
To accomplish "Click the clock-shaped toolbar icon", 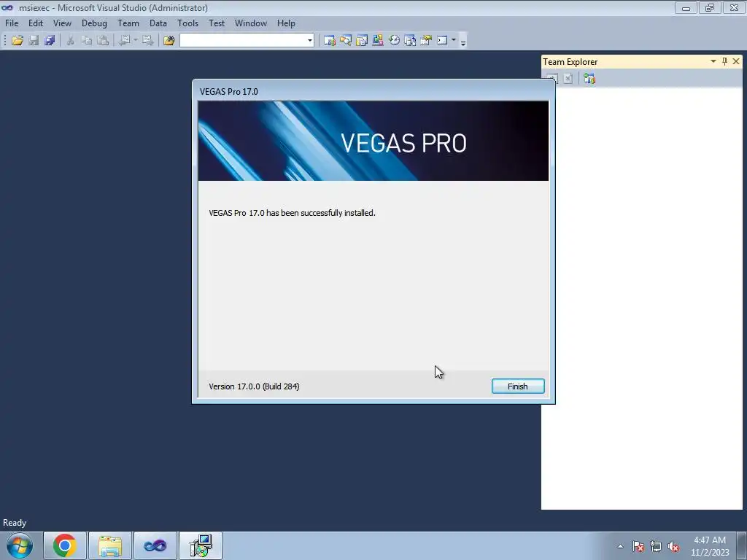I will tap(394, 41).
